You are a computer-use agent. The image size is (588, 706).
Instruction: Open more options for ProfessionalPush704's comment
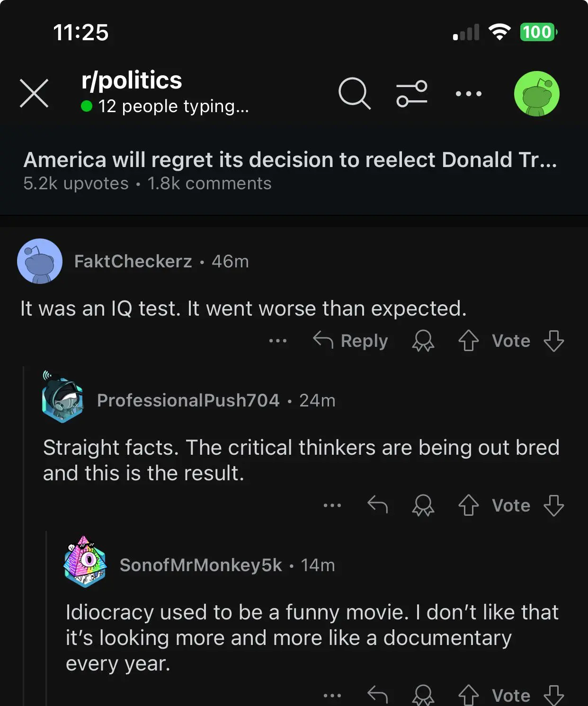(x=332, y=505)
